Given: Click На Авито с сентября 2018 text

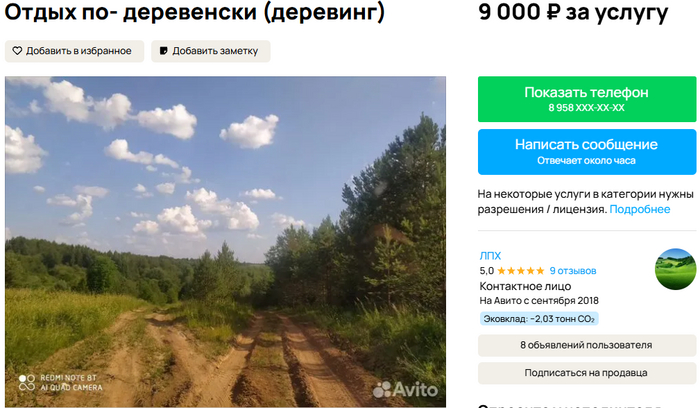Looking at the screenshot, I should pyautogui.click(x=539, y=300).
